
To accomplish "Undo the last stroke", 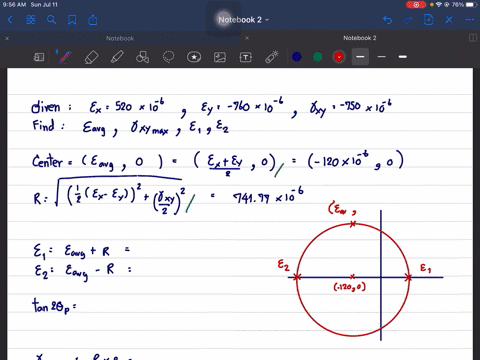I will (387, 20).
